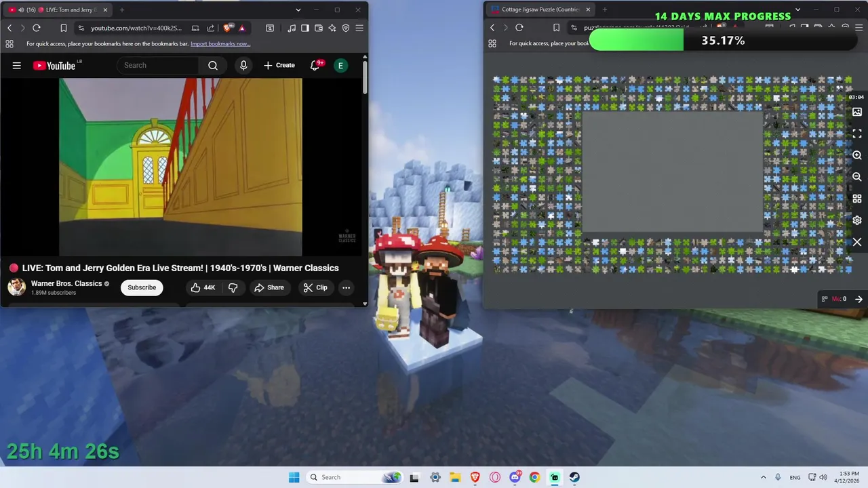Open the YouTube hamburger guide menu
The height and width of the screenshot is (488, 868).
point(17,66)
